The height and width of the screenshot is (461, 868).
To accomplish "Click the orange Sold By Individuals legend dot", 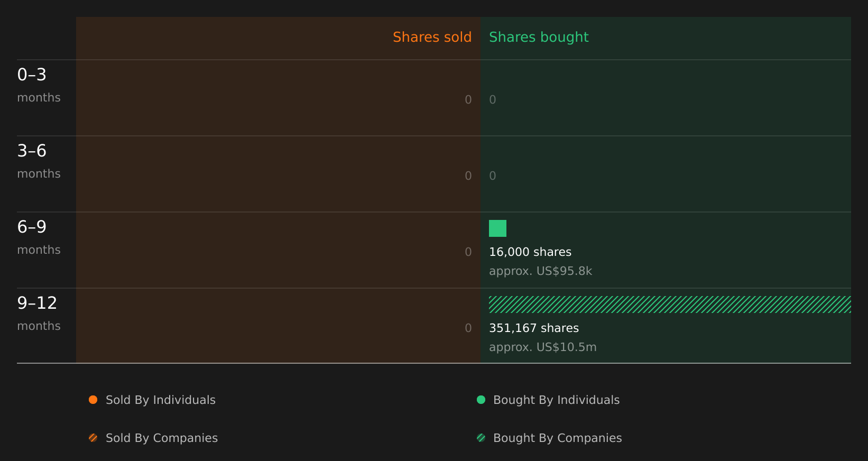I will pos(93,400).
